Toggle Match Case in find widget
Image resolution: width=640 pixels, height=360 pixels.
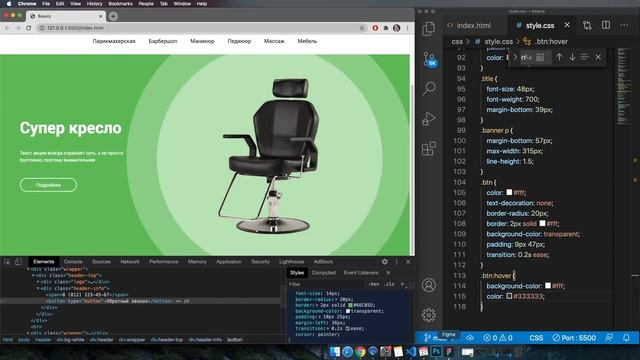[528, 58]
